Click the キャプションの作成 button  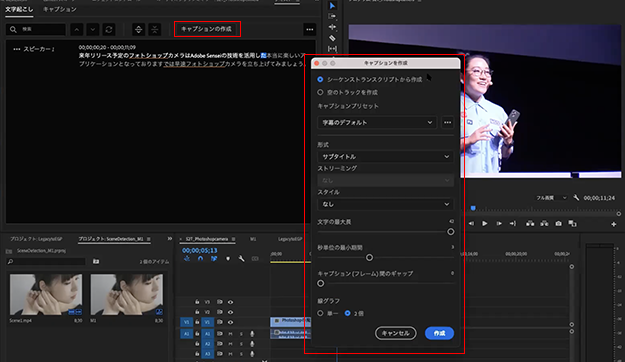point(206,29)
